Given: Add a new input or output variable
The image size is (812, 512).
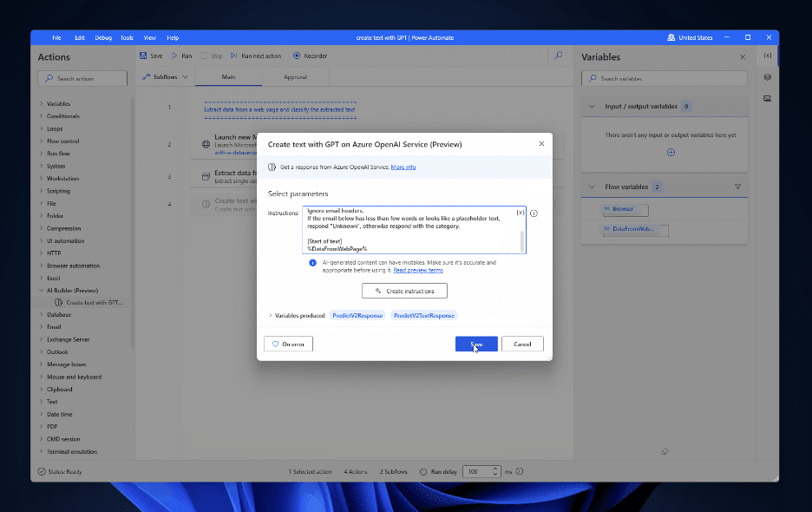Looking at the screenshot, I should pyautogui.click(x=671, y=153).
